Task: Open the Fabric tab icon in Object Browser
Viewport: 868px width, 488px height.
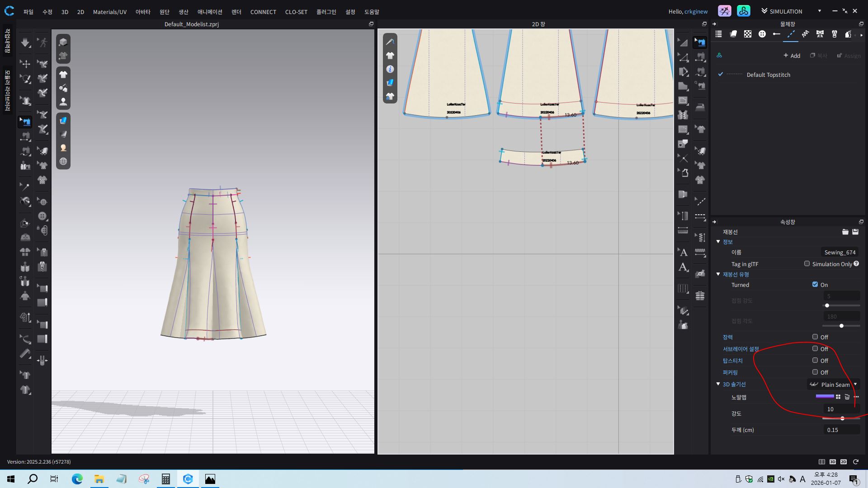Action: coord(733,34)
